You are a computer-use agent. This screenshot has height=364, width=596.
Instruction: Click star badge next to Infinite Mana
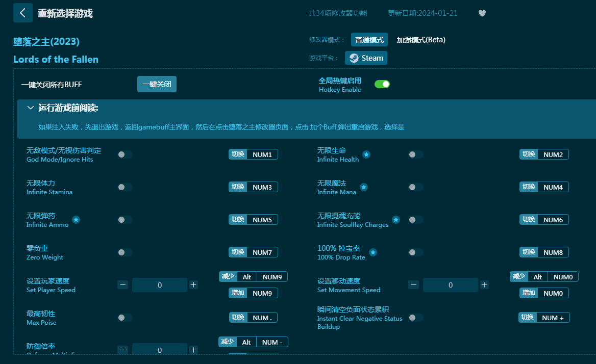(x=364, y=187)
